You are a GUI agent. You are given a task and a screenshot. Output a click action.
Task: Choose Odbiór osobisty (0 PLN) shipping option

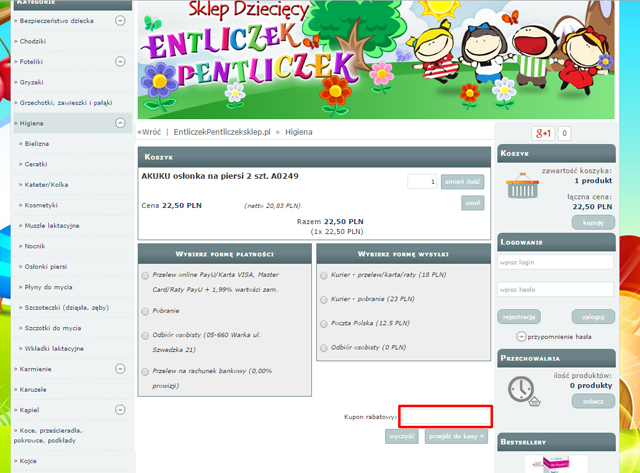tap(323, 348)
